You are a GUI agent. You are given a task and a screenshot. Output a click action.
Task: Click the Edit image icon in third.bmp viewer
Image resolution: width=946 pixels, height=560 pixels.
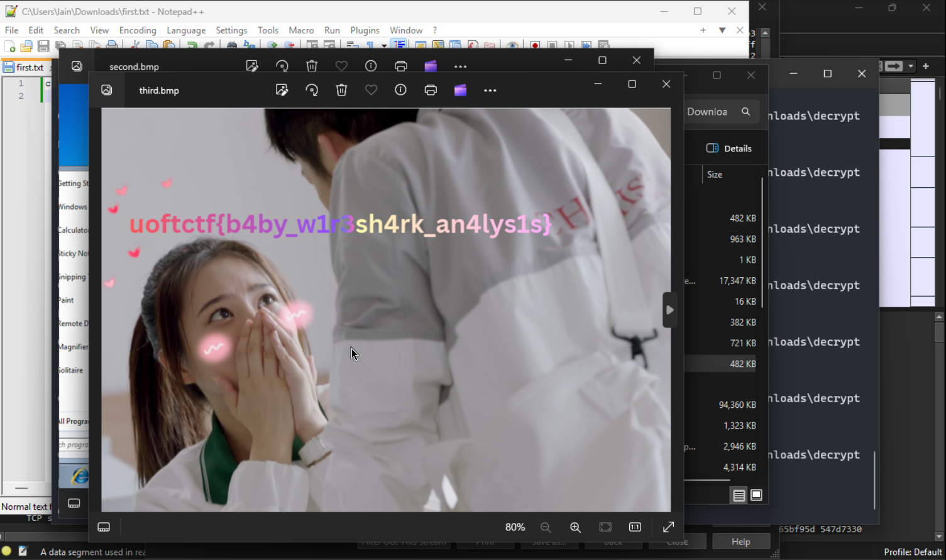click(x=282, y=91)
